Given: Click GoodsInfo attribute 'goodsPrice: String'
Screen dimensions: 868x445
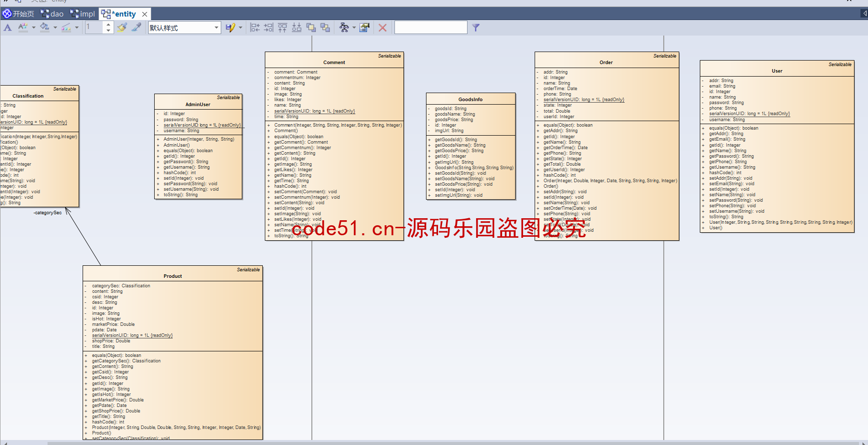Looking at the screenshot, I should coord(454,120).
